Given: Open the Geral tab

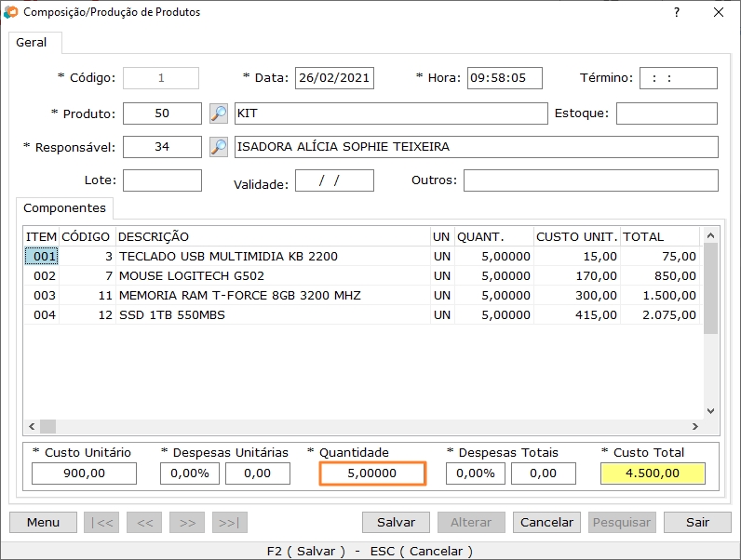Looking at the screenshot, I should 34,43.
